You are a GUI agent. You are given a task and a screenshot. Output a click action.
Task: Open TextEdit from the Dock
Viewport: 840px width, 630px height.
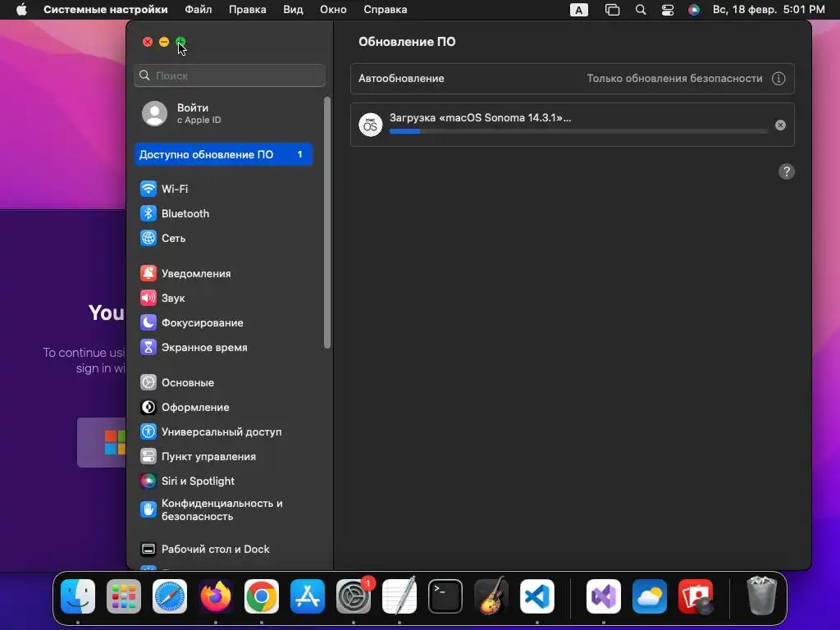tap(399, 596)
